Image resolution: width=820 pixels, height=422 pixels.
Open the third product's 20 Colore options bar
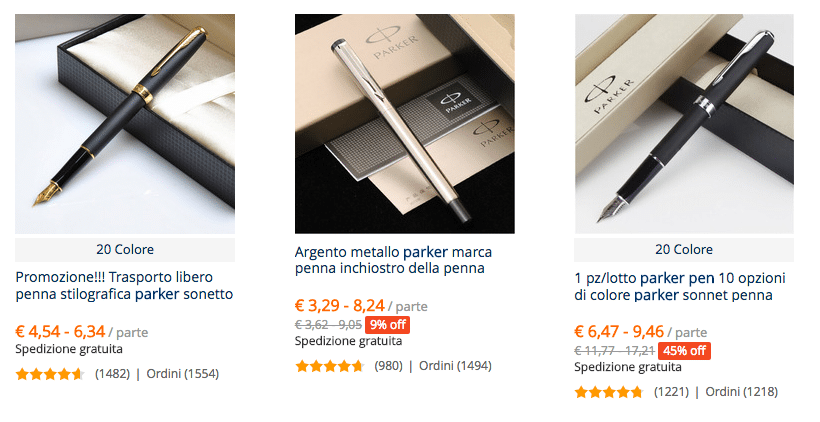[684, 249]
